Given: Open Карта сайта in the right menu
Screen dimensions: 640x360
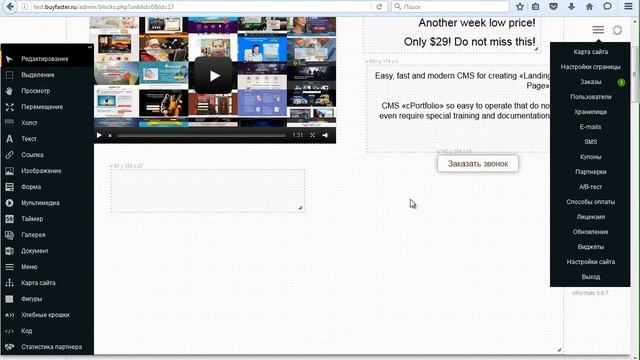Looking at the screenshot, I should point(590,52).
